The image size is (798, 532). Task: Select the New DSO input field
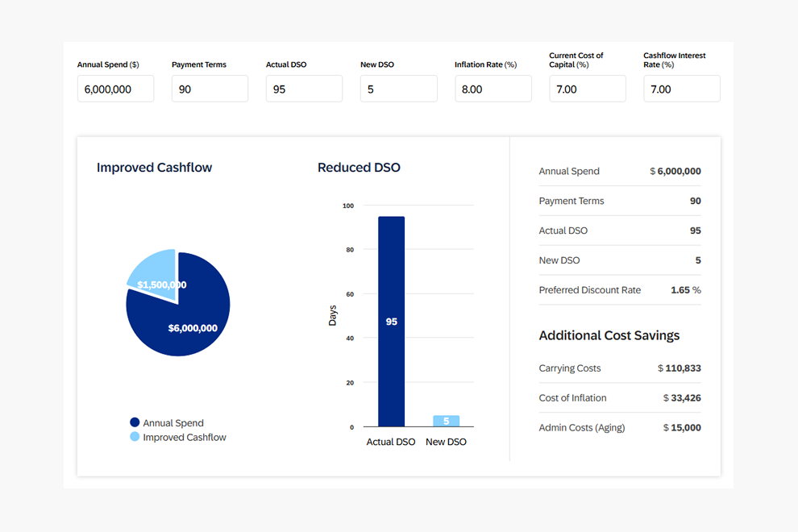coord(398,89)
